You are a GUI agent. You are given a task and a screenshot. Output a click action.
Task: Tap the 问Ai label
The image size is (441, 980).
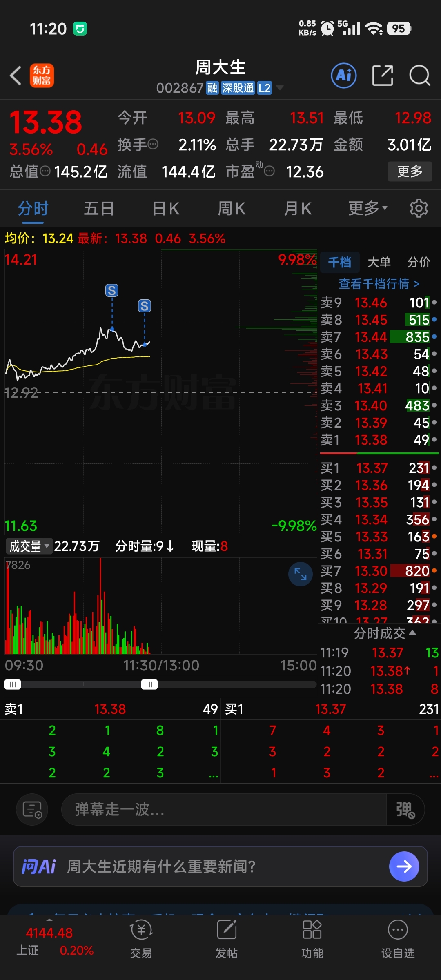[x=38, y=866]
